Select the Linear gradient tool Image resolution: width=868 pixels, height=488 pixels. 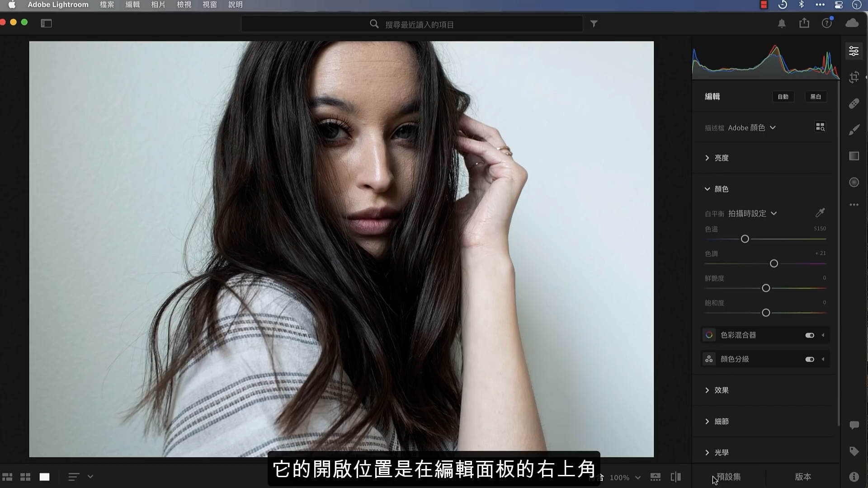(854, 156)
